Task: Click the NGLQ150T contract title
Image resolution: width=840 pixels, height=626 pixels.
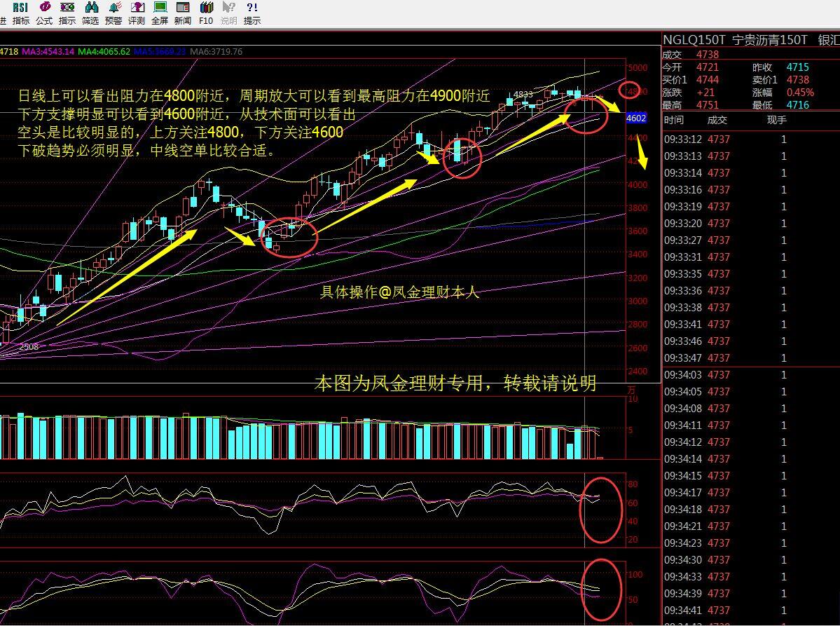Action: pyautogui.click(x=694, y=41)
